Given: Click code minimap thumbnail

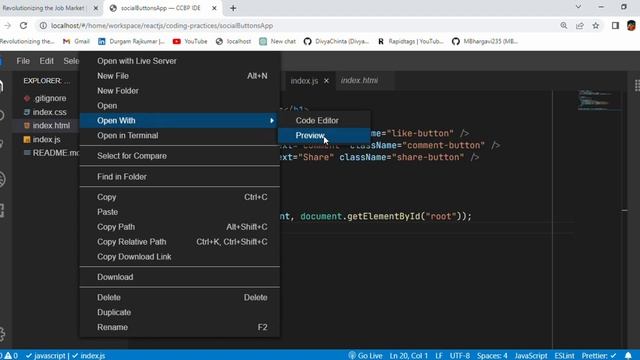Looking at the screenshot, I should (599, 100).
